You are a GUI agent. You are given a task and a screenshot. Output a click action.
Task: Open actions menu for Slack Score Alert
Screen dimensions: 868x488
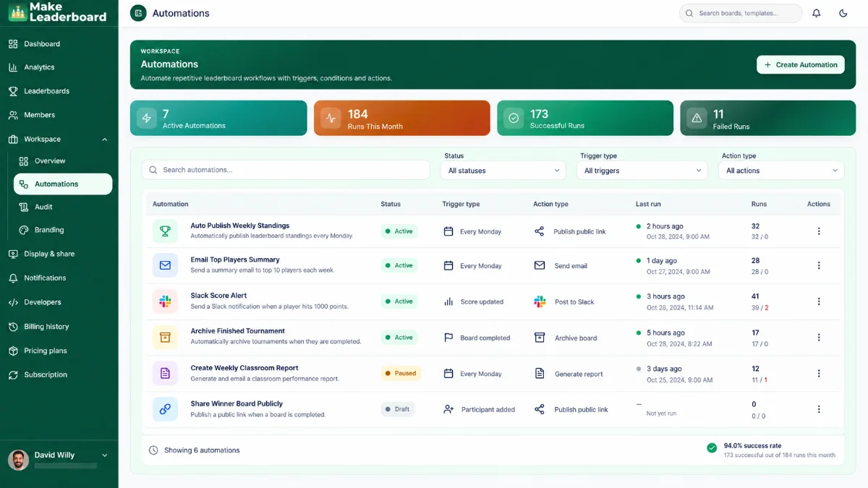pyautogui.click(x=819, y=301)
